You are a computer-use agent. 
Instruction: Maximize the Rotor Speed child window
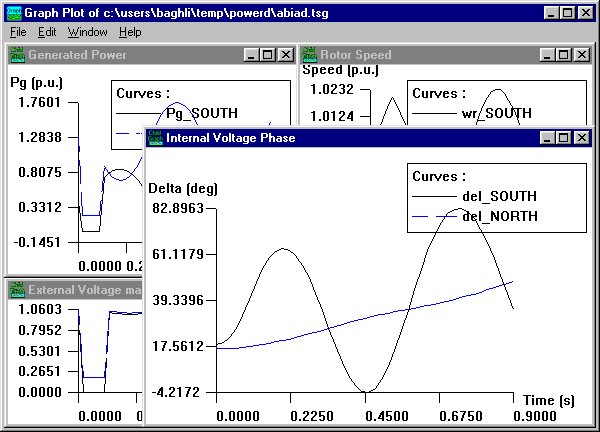(564, 55)
